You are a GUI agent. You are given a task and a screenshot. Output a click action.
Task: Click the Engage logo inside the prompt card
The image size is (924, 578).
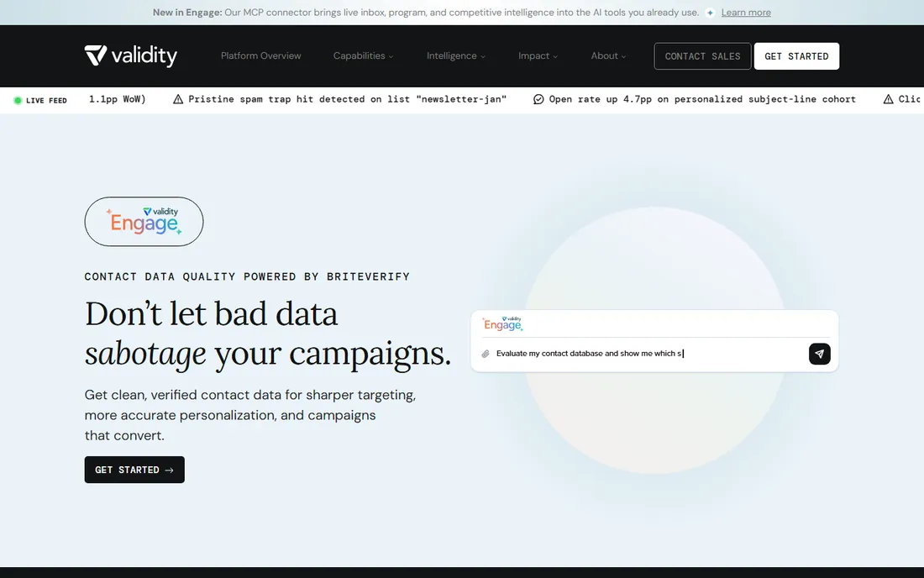[x=502, y=323]
